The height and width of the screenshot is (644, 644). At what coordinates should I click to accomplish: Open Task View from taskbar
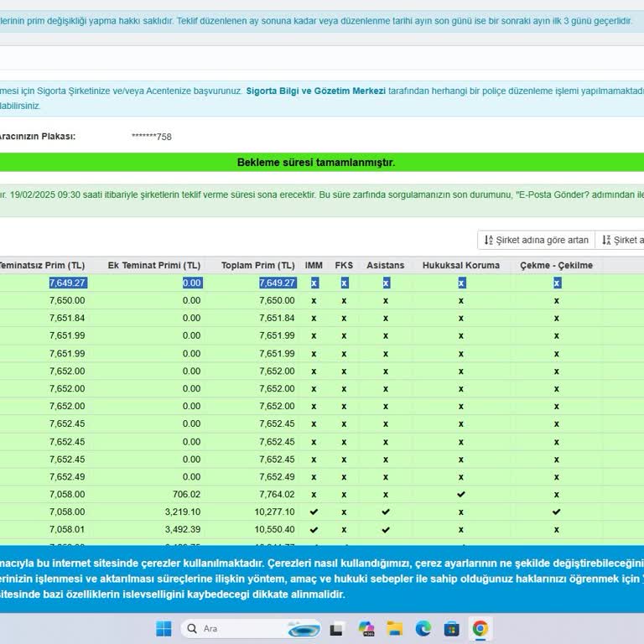[336, 629]
